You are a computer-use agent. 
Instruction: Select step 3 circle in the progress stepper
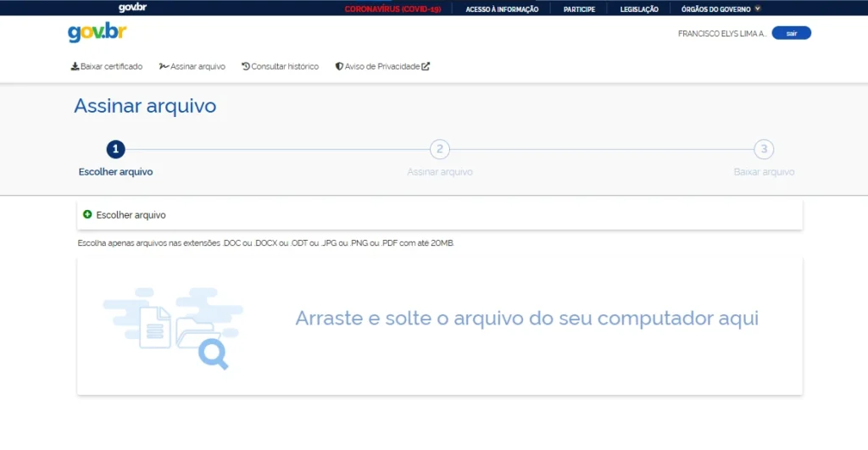pos(764,149)
